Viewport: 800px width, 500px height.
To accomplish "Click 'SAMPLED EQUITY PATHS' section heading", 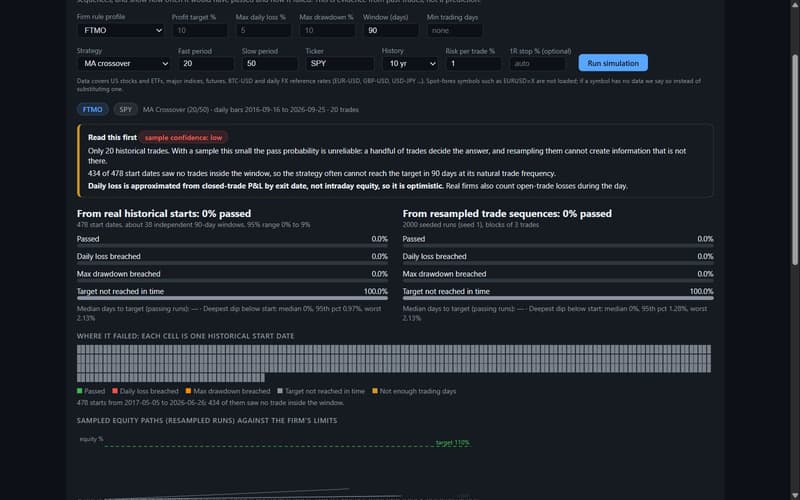I will click(x=207, y=421).
